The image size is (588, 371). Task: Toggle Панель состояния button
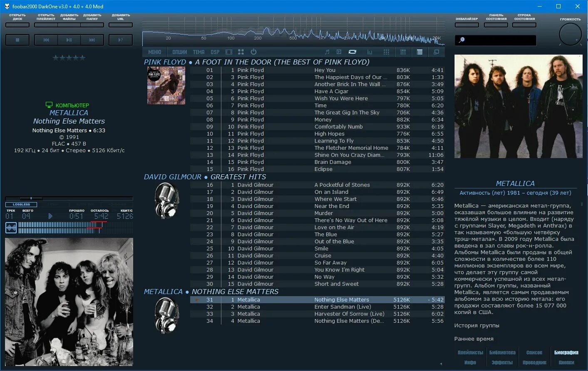(496, 25)
